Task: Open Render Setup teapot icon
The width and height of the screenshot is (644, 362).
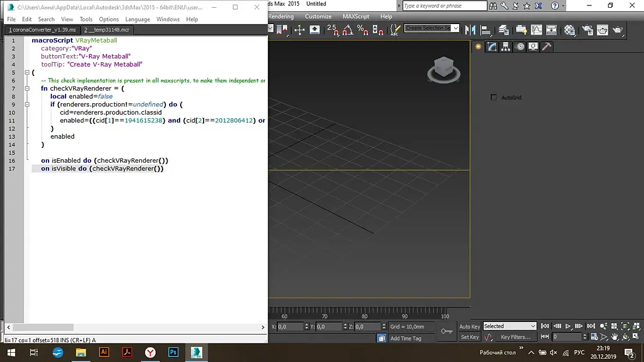Action: pos(587,29)
